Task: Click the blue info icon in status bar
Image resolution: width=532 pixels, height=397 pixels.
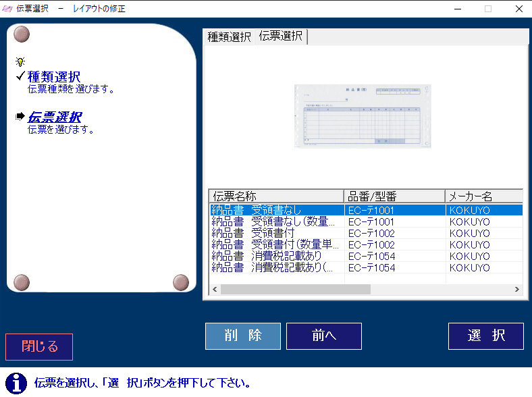Action: pyautogui.click(x=16, y=383)
